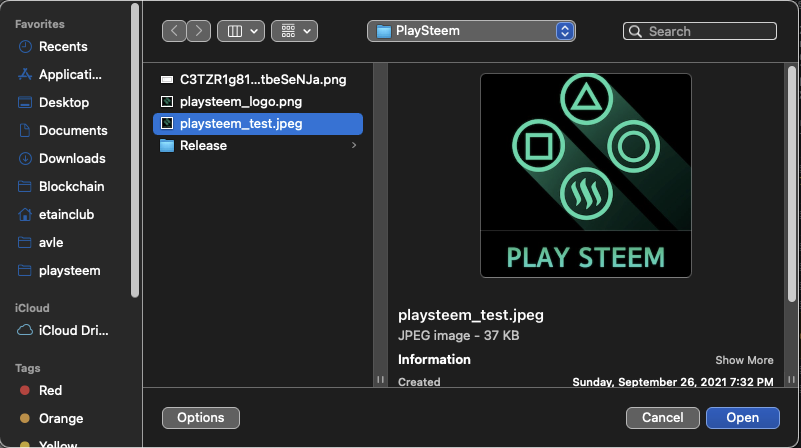Click the Downloads arrow icon
The height and width of the screenshot is (448, 801).
pos(25,159)
